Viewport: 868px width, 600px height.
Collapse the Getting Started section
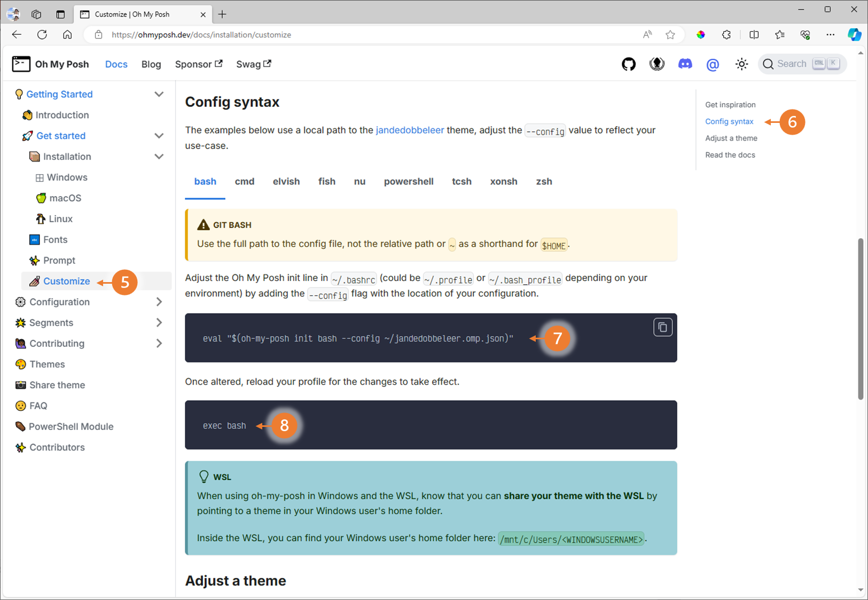[x=159, y=94]
